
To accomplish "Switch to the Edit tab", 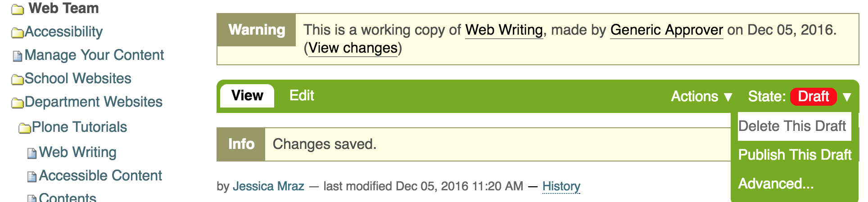I will coord(302,95).
